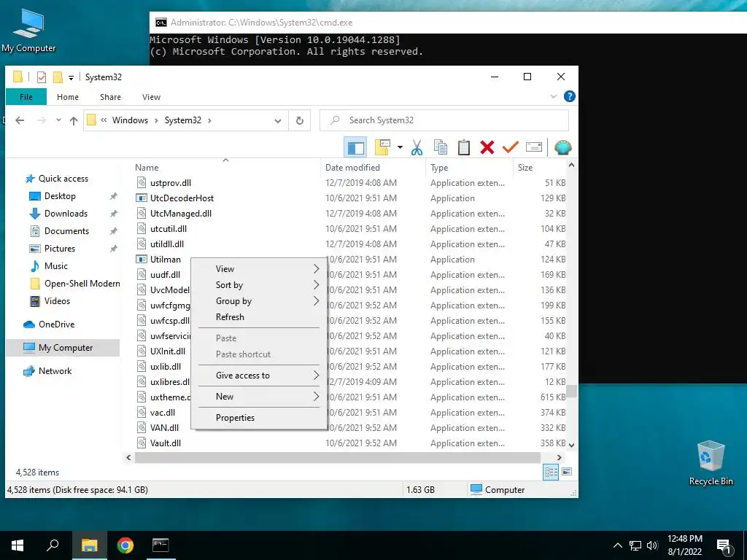Expand the chevron after Windows in breadcrumb
This screenshot has width=747, height=560.
click(x=156, y=120)
